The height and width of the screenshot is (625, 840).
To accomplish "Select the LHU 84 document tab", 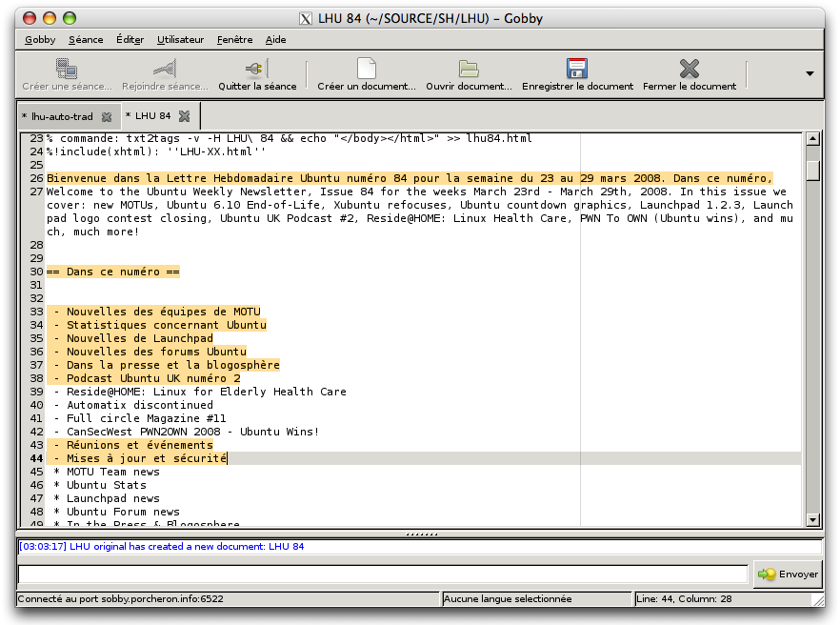I will coord(152,116).
